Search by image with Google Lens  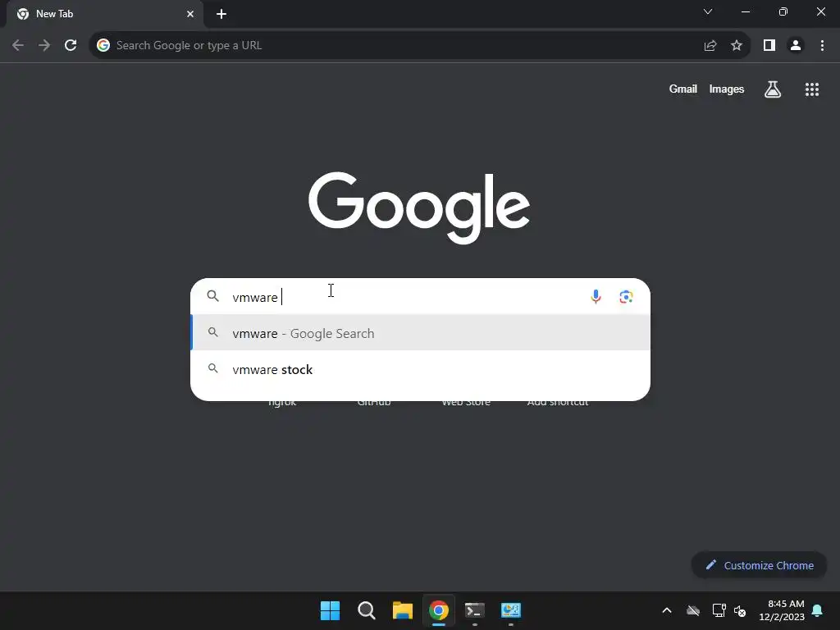coord(626,296)
